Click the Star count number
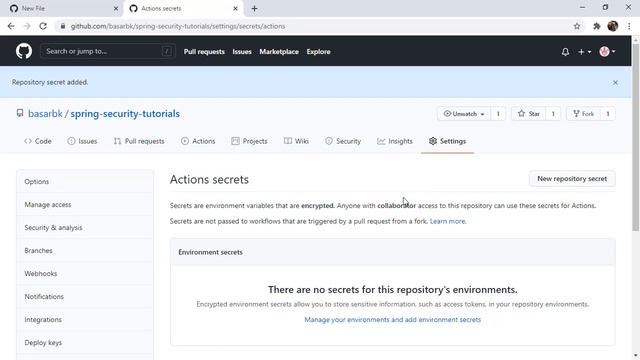 coord(553,114)
